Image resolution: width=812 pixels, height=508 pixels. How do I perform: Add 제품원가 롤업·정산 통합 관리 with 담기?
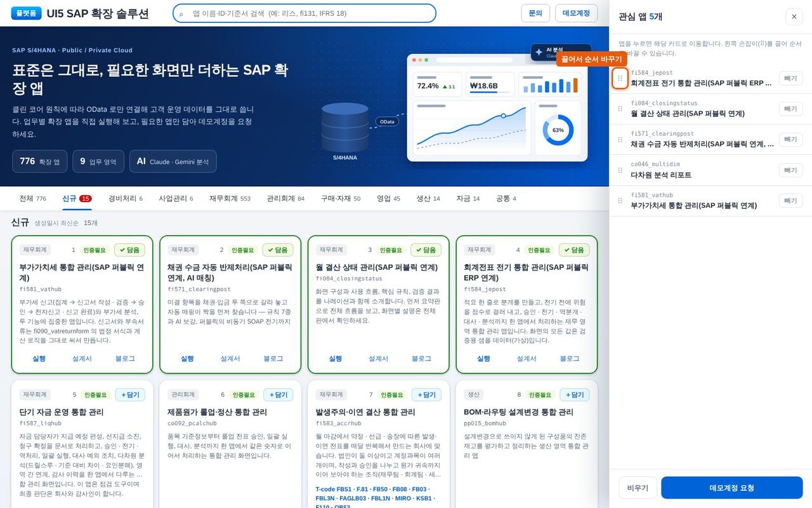278,395
